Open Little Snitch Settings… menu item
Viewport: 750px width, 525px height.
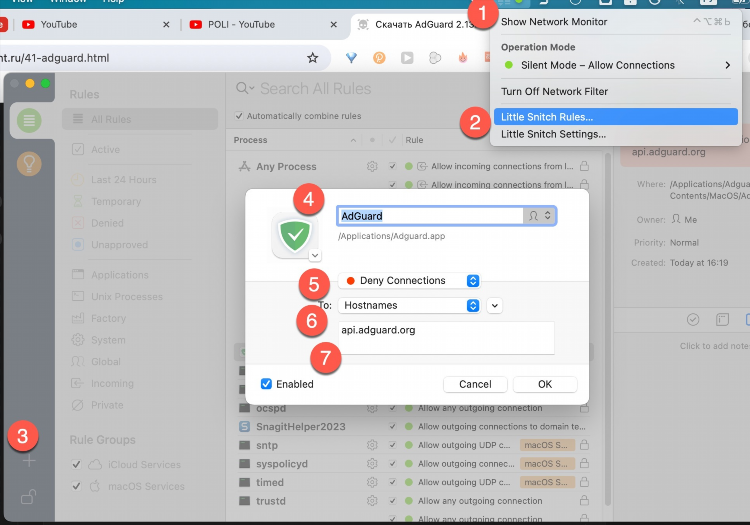(616, 134)
